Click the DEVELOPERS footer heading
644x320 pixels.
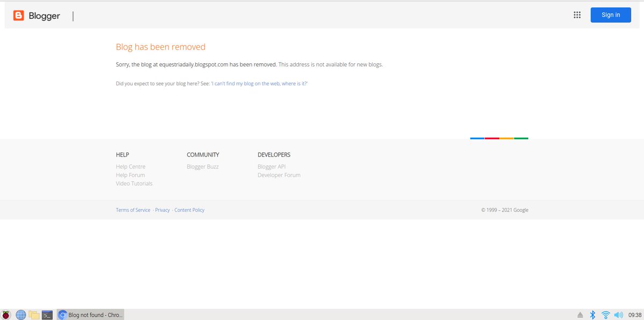274,155
